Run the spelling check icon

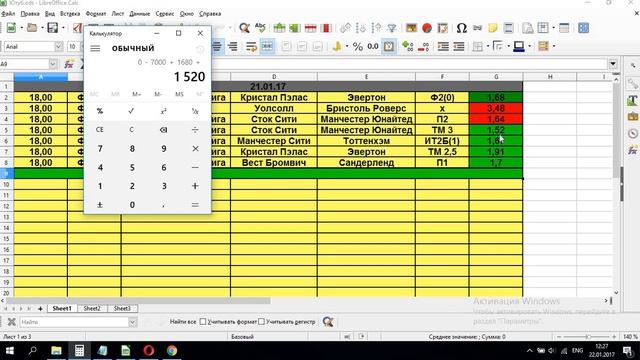click(260, 28)
